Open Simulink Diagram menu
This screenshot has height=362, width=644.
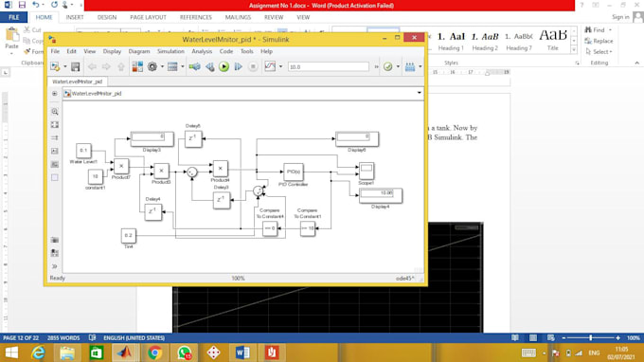coord(139,51)
